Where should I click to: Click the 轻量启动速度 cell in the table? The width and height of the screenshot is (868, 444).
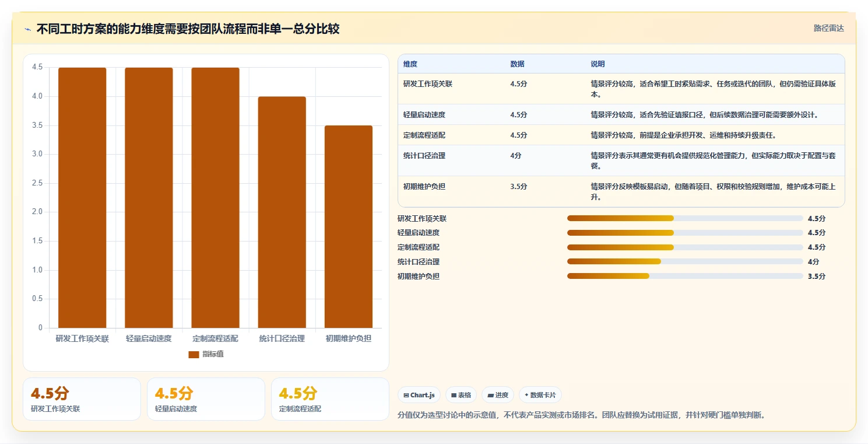(424, 115)
